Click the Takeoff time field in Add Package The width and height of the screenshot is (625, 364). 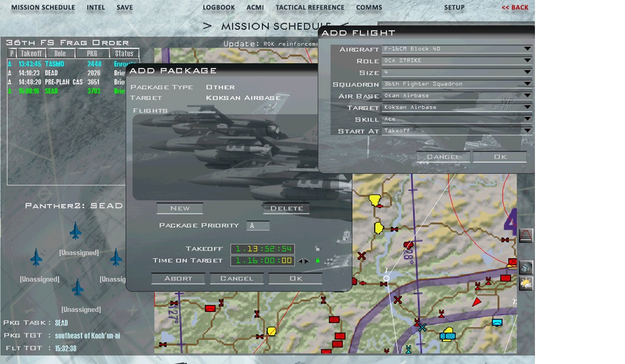263,249
